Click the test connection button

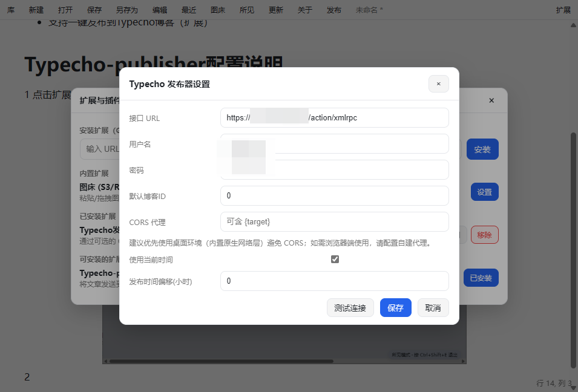[350, 308]
